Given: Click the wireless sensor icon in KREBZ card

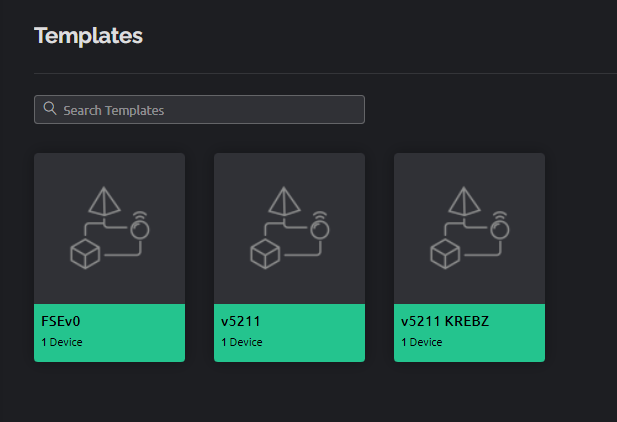Looking at the screenshot, I should pos(500,226).
